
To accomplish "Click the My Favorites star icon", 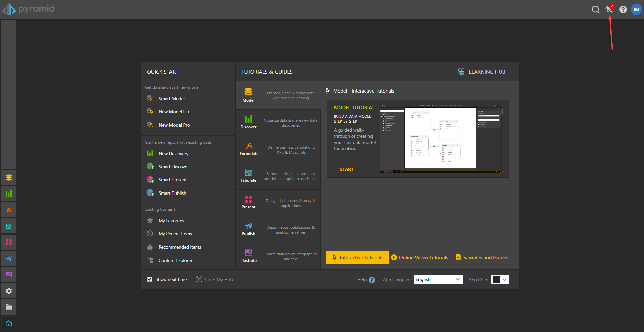I will [x=150, y=220].
